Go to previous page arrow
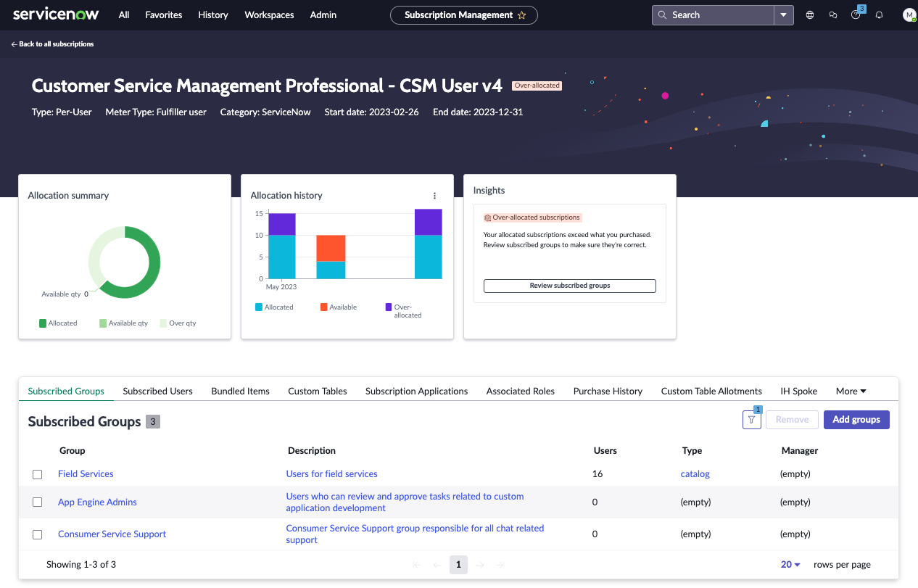This screenshot has height=588, width=918. point(437,565)
